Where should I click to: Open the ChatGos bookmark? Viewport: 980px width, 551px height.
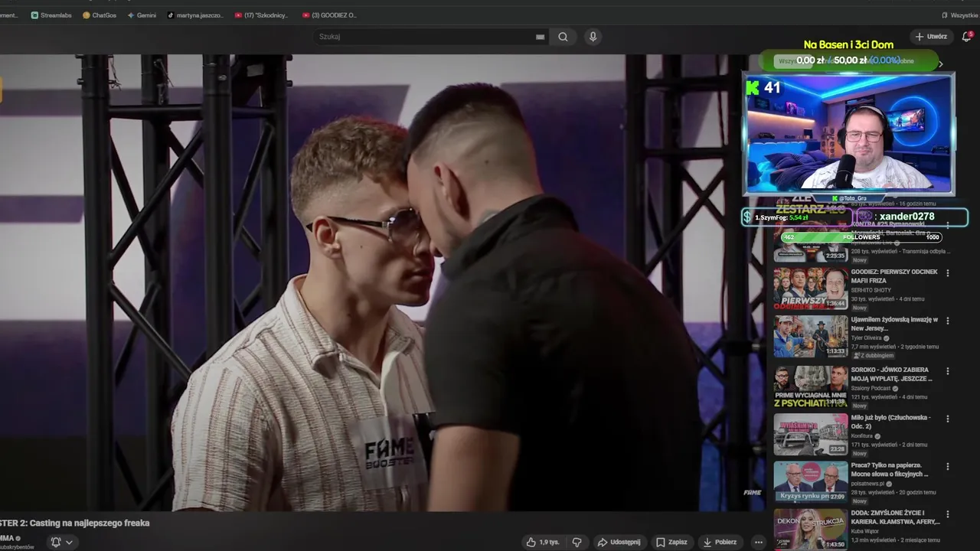[x=100, y=15]
